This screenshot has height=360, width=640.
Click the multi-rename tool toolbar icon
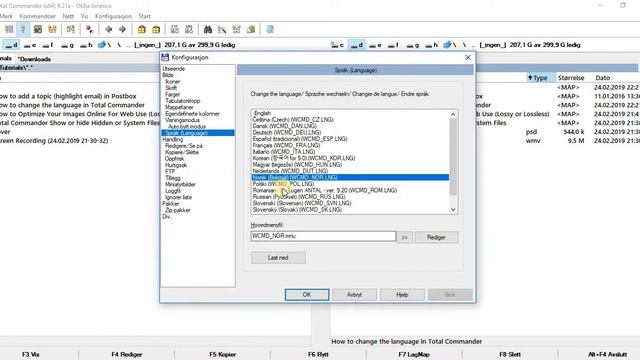[x=222, y=29]
